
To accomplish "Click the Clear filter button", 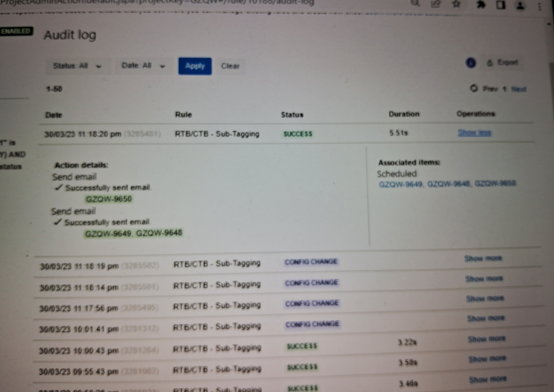I will 230,66.
